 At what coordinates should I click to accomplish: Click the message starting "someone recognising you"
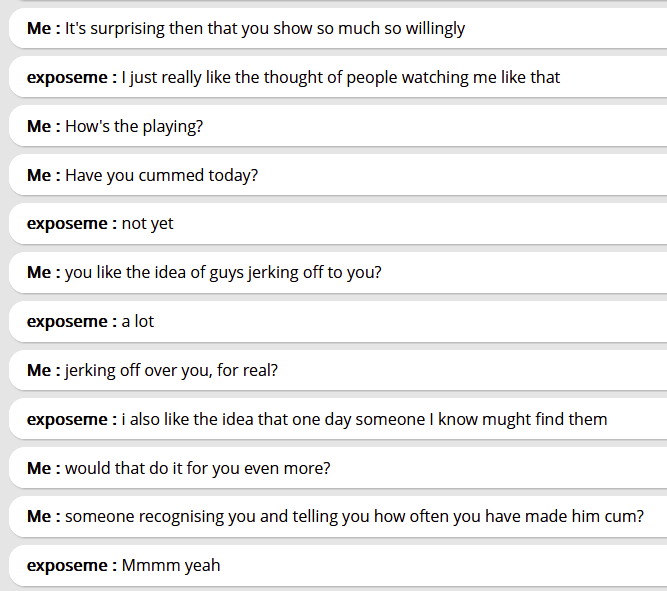[354, 516]
